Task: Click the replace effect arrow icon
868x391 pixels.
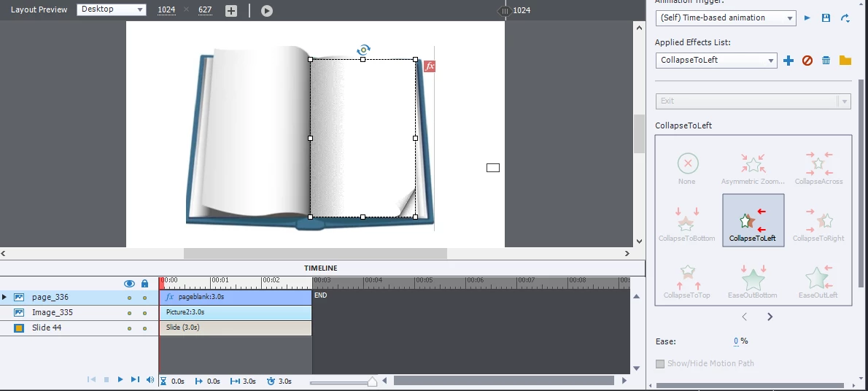Action: coord(845,18)
